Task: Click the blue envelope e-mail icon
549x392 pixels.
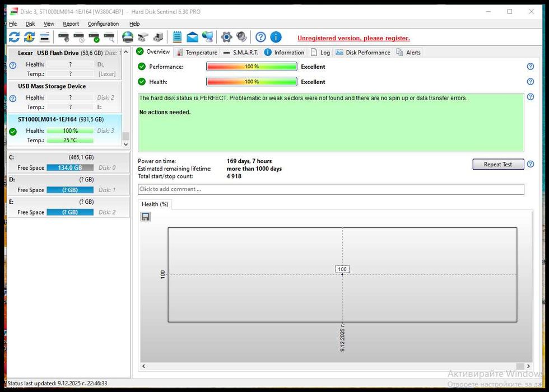Action: pos(192,37)
